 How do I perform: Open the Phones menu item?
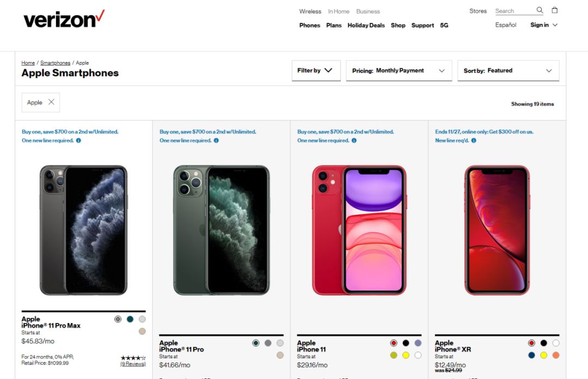[x=310, y=25]
